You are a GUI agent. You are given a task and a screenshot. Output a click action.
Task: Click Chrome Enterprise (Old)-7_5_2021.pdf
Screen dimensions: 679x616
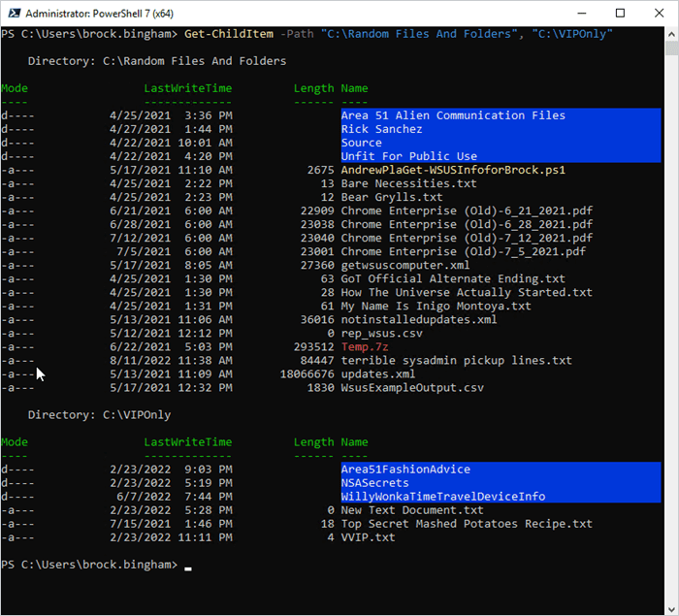[x=464, y=251]
